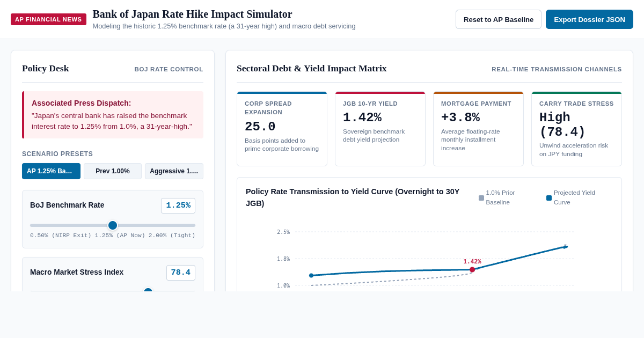
Task: Click the page title Bank of Japan Rate Hike Impact Simulator
Action: point(192,14)
